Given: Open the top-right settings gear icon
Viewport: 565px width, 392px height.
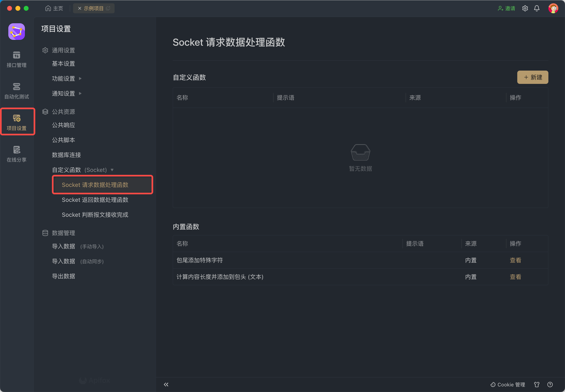Looking at the screenshot, I should click(525, 8).
